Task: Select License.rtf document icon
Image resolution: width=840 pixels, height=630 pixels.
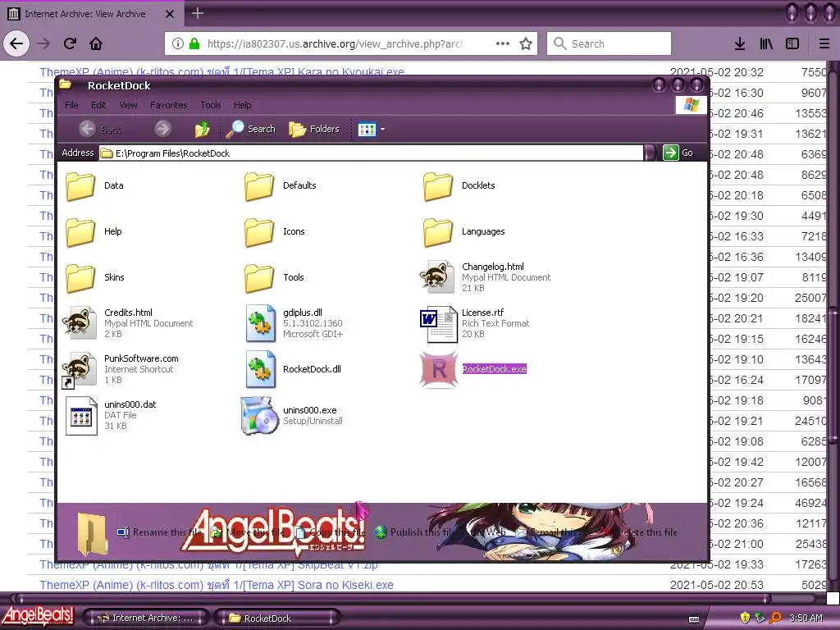Action: (x=439, y=324)
